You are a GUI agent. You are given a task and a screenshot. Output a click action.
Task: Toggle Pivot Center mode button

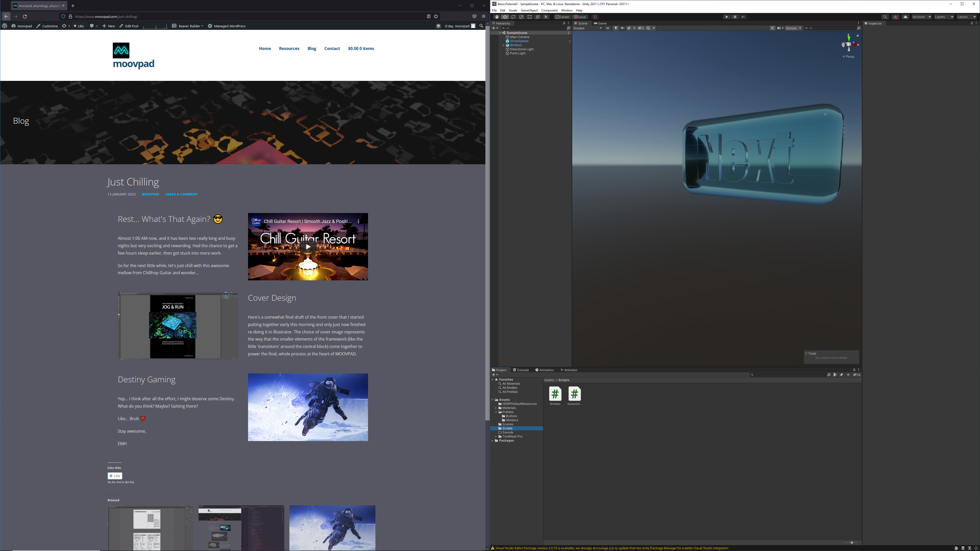coord(562,17)
